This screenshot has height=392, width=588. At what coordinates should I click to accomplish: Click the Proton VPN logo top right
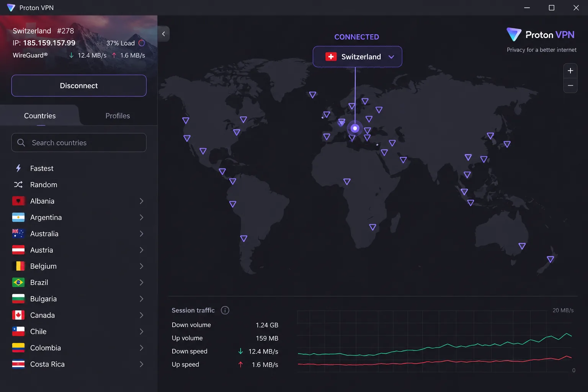tap(541, 35)
